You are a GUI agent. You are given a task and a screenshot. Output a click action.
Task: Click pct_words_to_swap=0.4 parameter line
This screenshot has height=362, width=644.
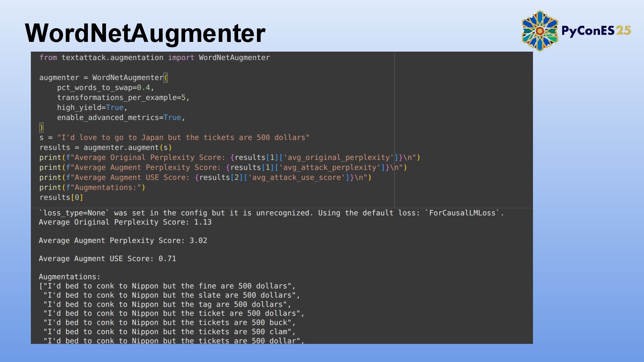coord(105,88)
